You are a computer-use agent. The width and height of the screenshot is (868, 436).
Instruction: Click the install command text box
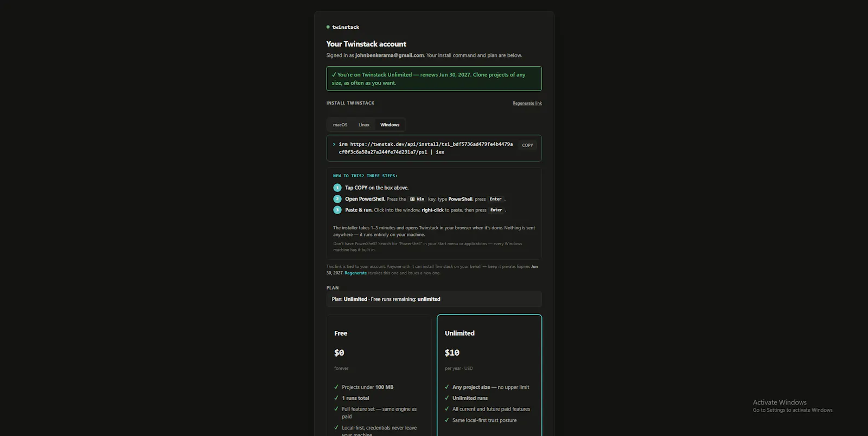coord(434,148)
